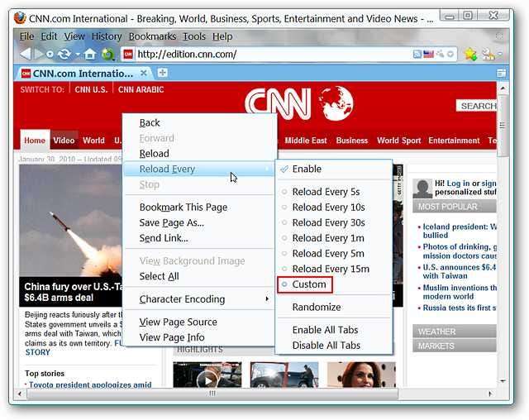Click the bookmark star toolbar icon
529x420 pixels.
tap(470, 54)
